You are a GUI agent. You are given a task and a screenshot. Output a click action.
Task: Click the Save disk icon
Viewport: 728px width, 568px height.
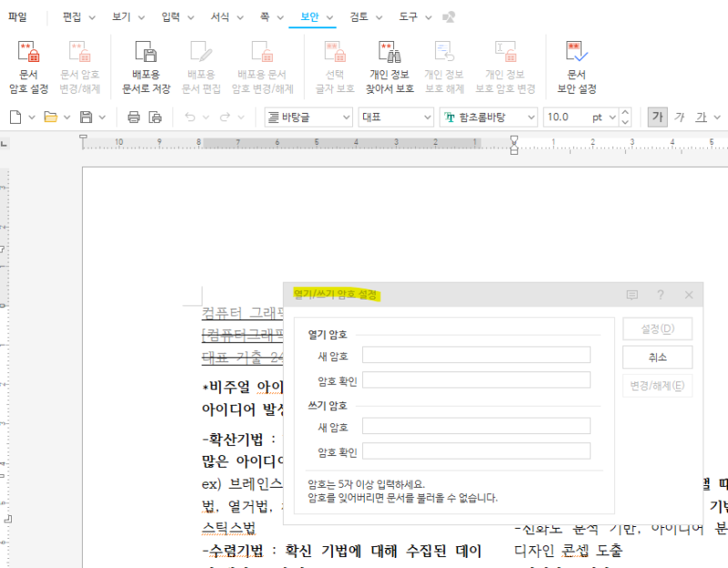(86, 117)
